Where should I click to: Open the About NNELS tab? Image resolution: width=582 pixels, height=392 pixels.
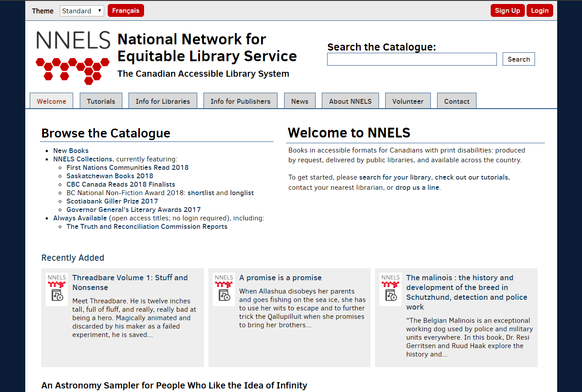(x=350, y=101)
